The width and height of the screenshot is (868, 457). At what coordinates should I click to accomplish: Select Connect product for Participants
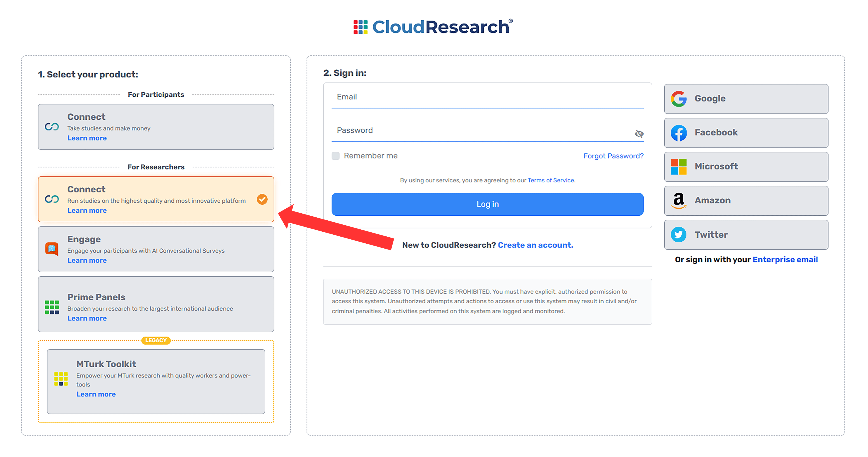point(156,127)
